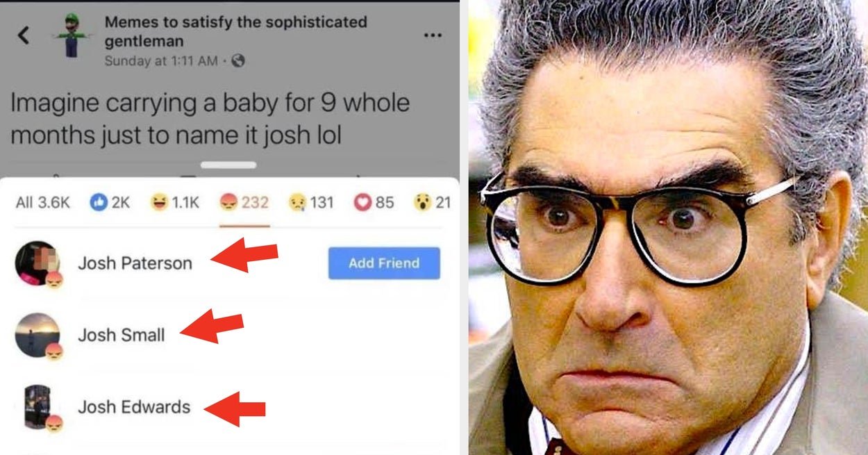
Task: Click Josh Small's sunset avatar
Action: (x=37, y=335)
